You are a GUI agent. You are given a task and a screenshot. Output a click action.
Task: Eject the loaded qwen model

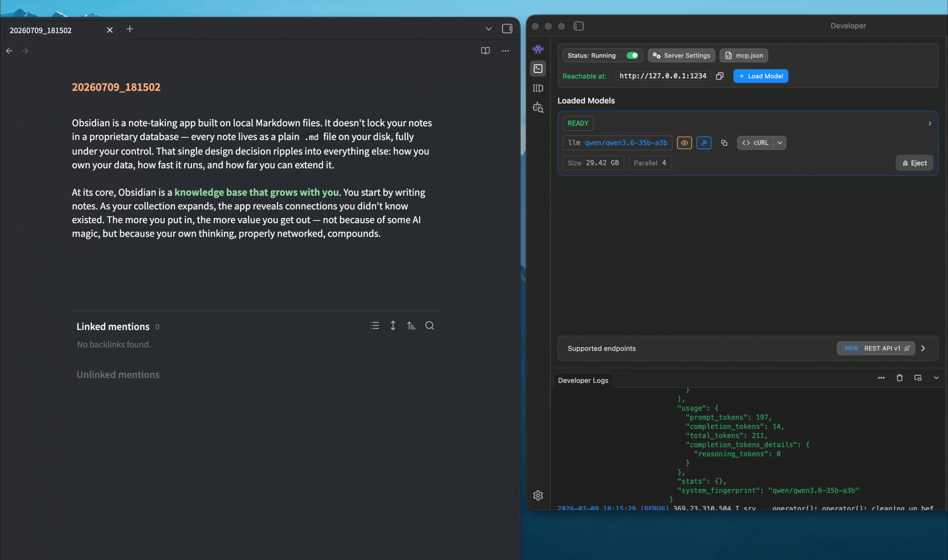914,163
